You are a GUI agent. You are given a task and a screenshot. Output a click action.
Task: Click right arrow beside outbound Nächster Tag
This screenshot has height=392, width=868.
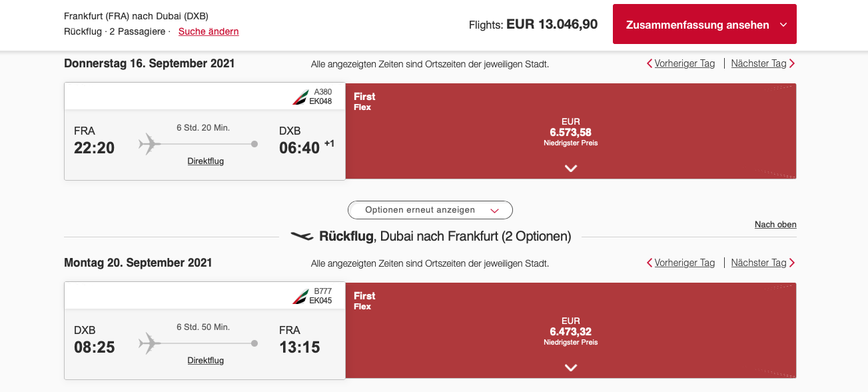click(x=792, y=64)
